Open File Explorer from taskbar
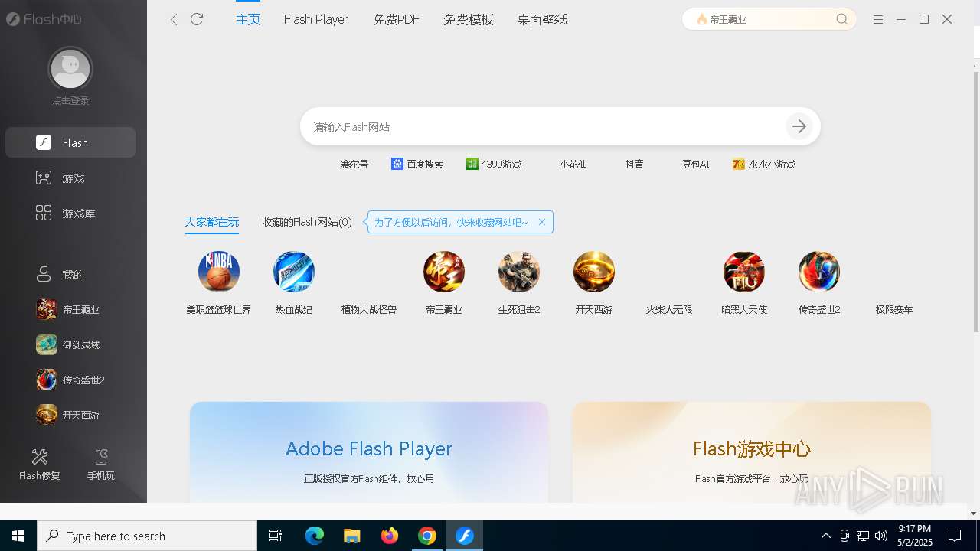Image resolution: width=980 pixels, height=551 pixels. [x=352, y=536]
